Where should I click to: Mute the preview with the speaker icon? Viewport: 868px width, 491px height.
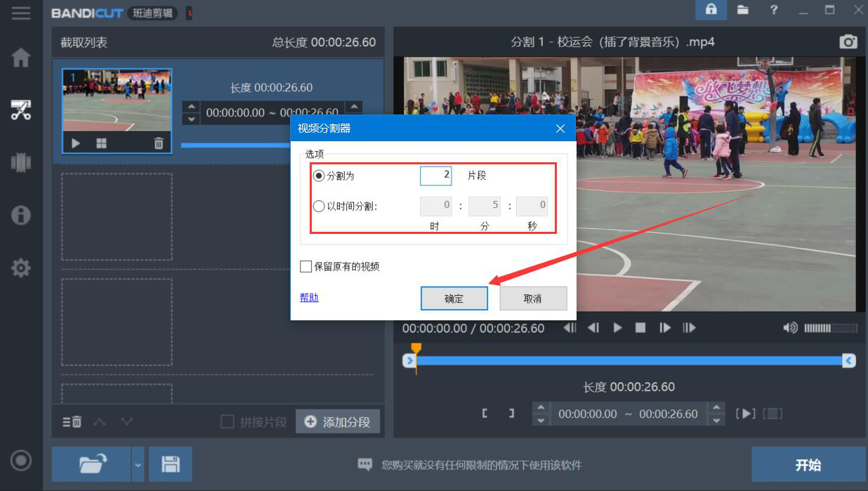tap(791, 328)
